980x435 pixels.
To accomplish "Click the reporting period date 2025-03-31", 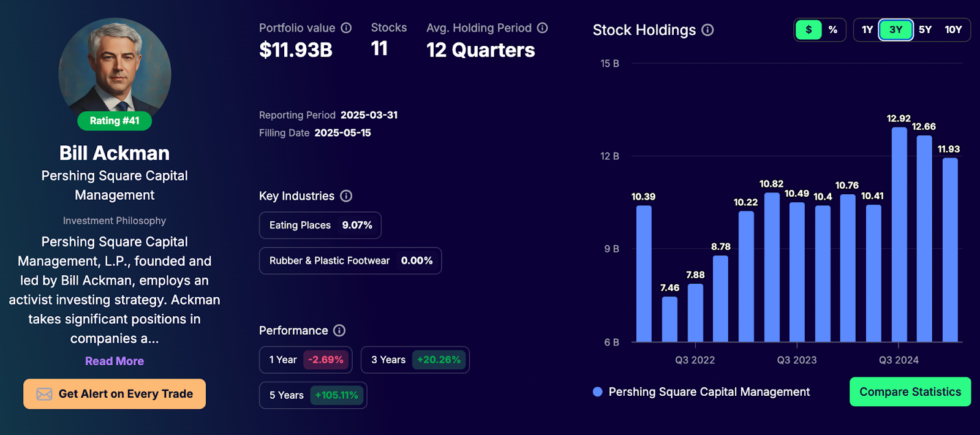I will (x=369, y=115).
